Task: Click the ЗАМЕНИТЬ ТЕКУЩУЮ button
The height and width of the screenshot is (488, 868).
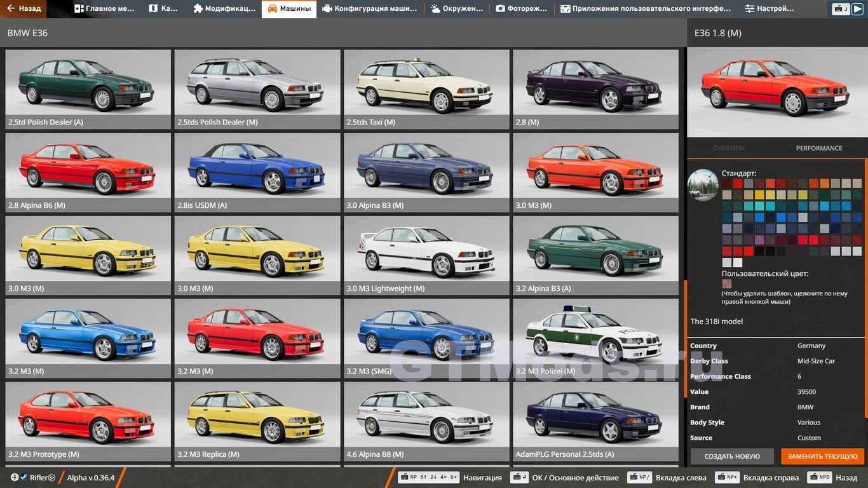Action: pyautogui.click(x=823, y=456)
